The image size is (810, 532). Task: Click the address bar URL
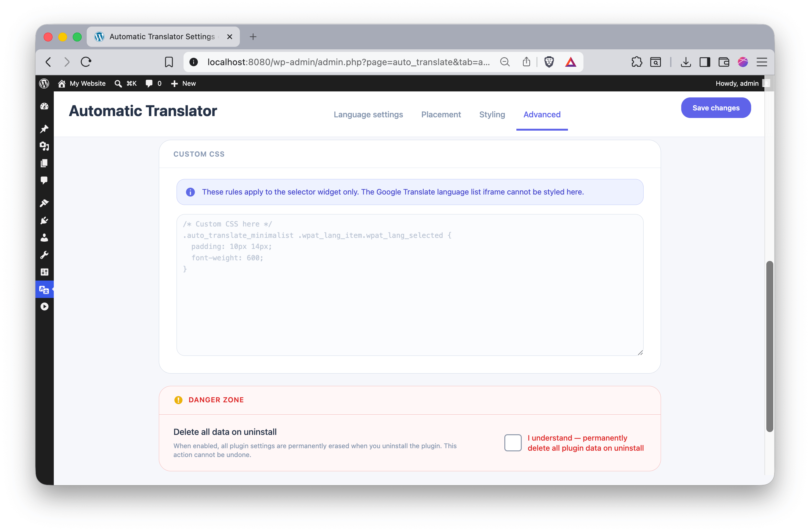point(348,62)
